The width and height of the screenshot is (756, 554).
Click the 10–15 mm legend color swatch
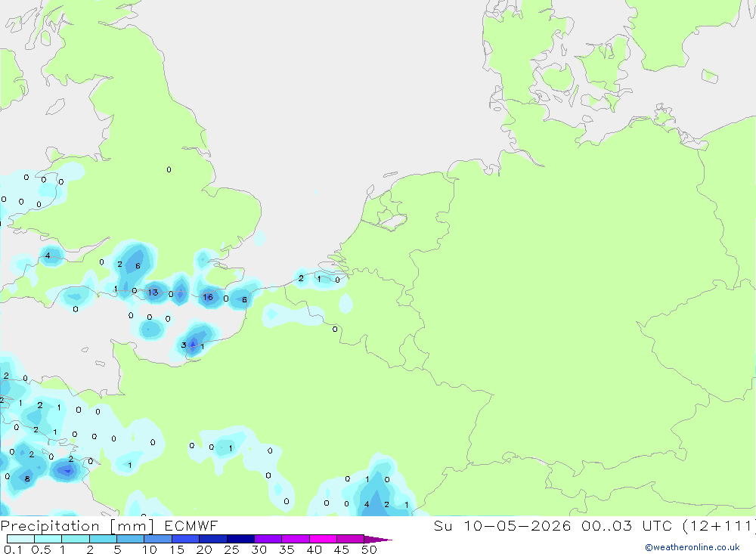158,539
